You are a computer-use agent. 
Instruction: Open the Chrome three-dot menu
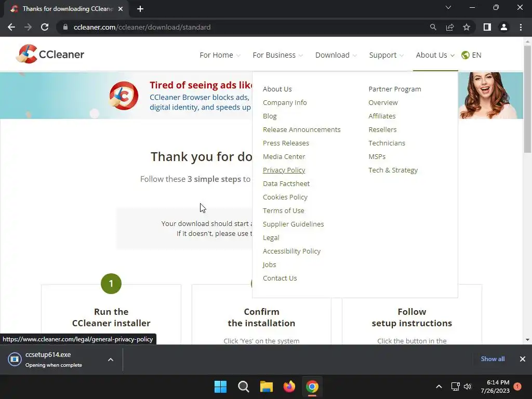click(521, 27)
